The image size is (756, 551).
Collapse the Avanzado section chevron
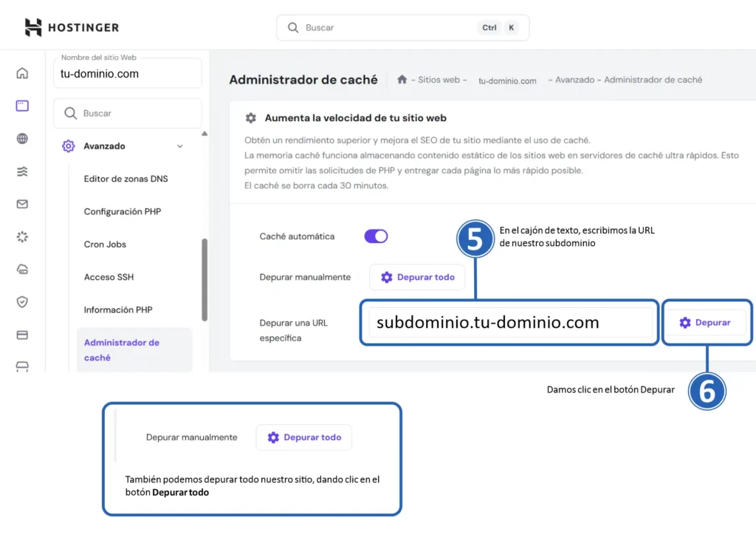(179, 146)
